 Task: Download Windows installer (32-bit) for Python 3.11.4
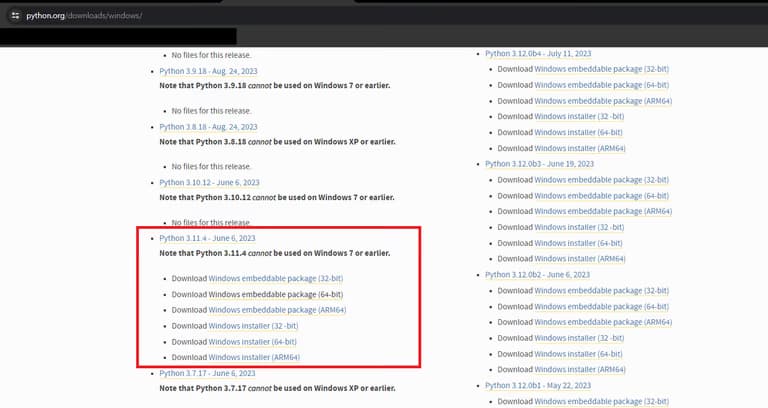tap(254, 326)
